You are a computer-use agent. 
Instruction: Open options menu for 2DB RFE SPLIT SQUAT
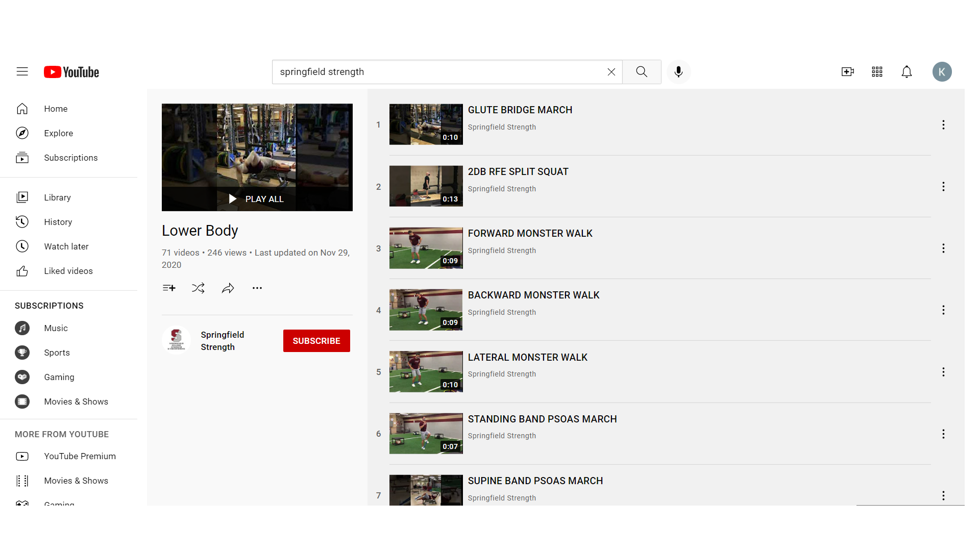tap(943, 186)
